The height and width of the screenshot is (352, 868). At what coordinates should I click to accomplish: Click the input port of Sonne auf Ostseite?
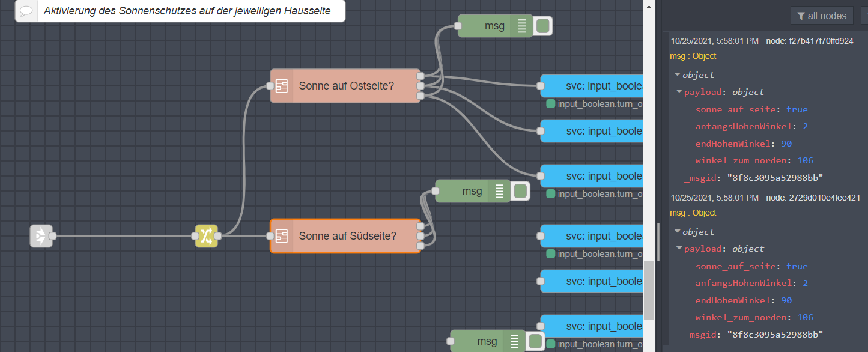[x=270, y=86]
